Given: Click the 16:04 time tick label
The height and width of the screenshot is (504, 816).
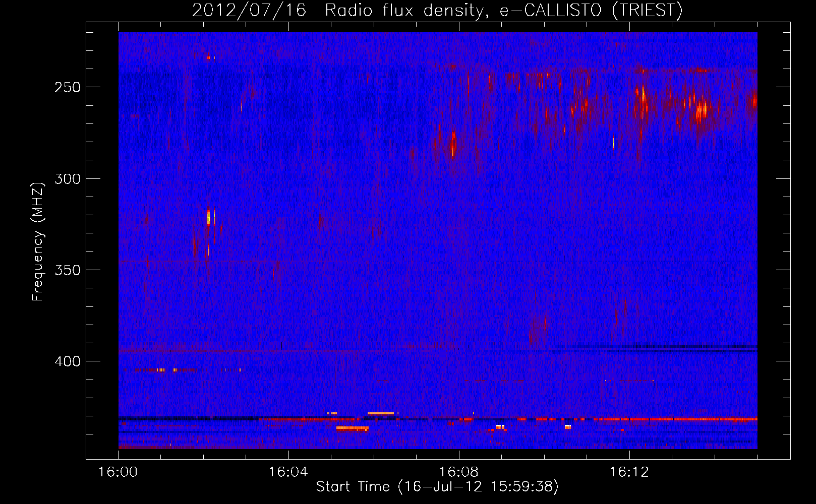Looking at the screenshot, I should (x=288, y=472).
